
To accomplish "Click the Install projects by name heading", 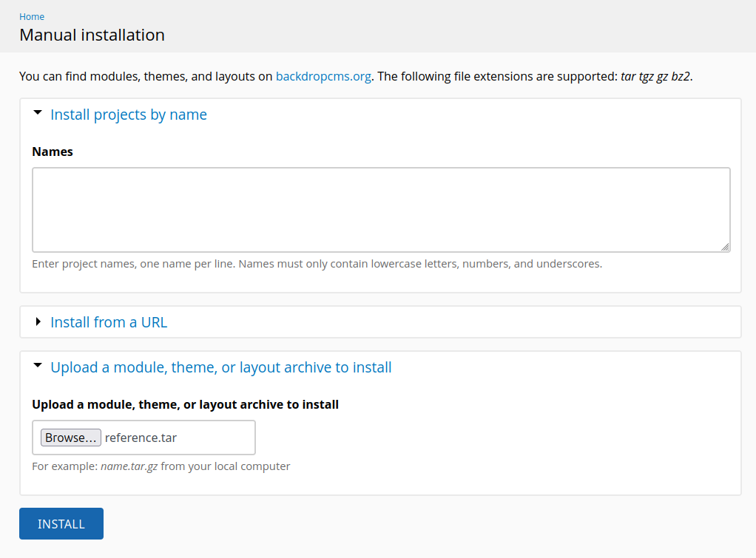I will (x=129, y=115).
